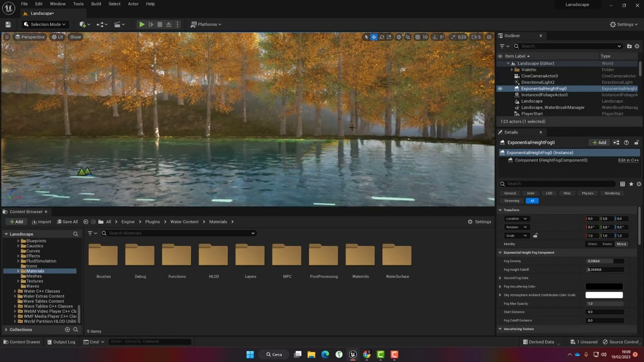Open the File menu
644x362 pixels.
click(x=24, y=4)
